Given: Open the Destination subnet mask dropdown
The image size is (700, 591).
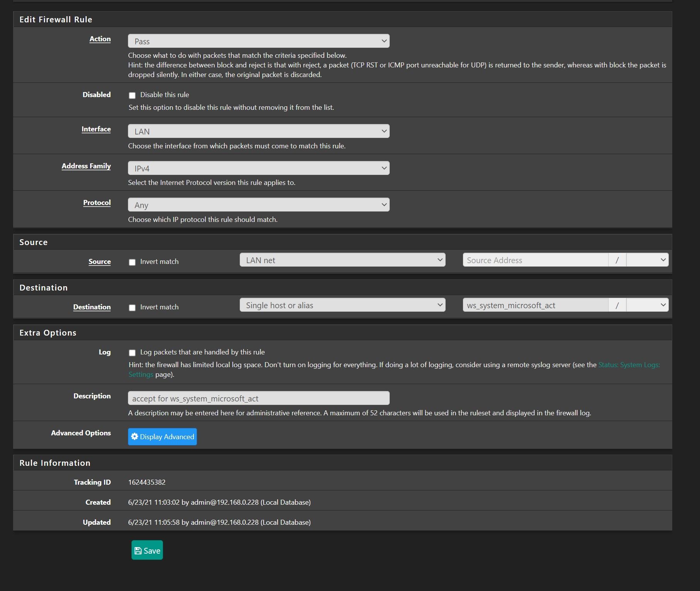Looking at the screenshot, I should [647, 305].
